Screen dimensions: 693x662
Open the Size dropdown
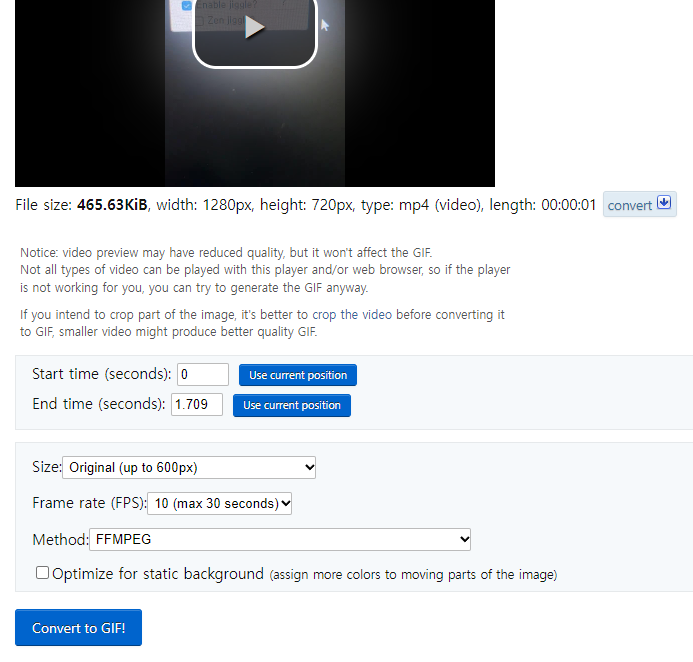189,468
